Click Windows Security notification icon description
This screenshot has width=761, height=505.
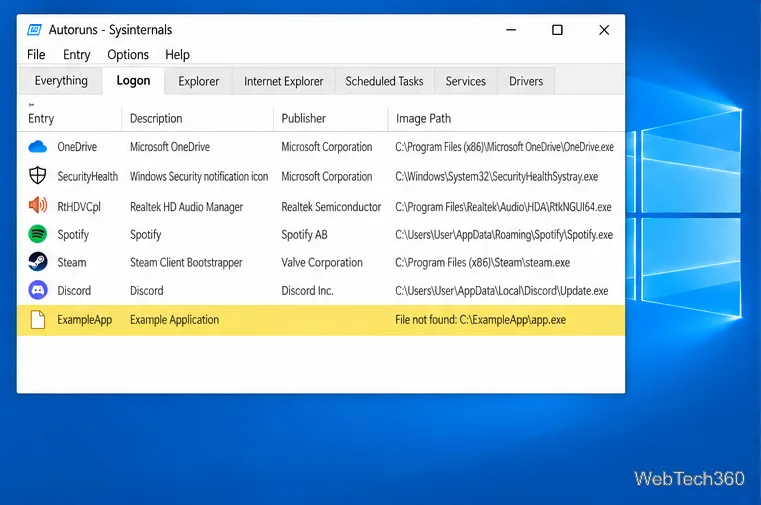click(x=199, y=177)
